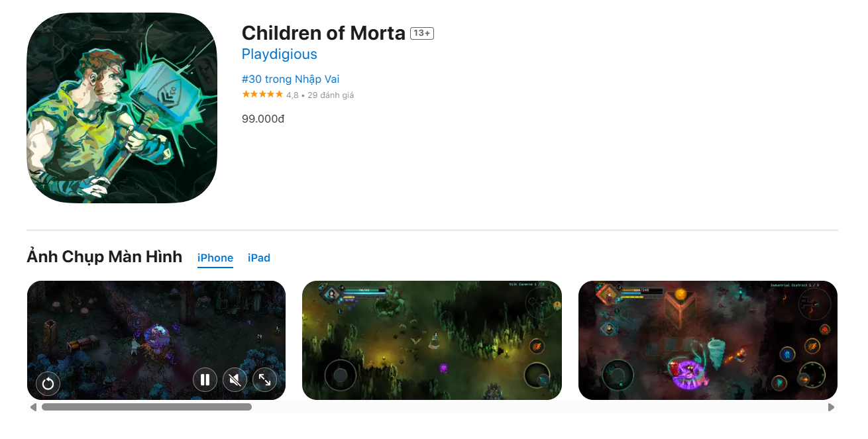Click the right scrollbar arrow
868x439 pixels.
[x=832, y=407]
